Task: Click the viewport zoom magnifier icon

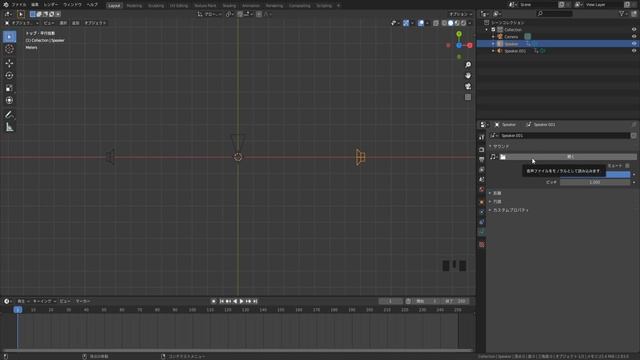Action: [468, 65]
